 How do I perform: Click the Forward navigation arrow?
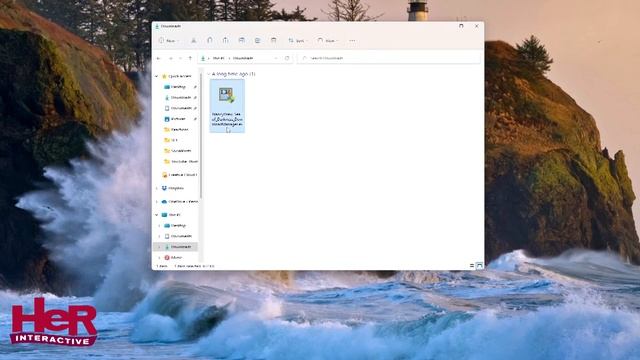coord(171,58)
